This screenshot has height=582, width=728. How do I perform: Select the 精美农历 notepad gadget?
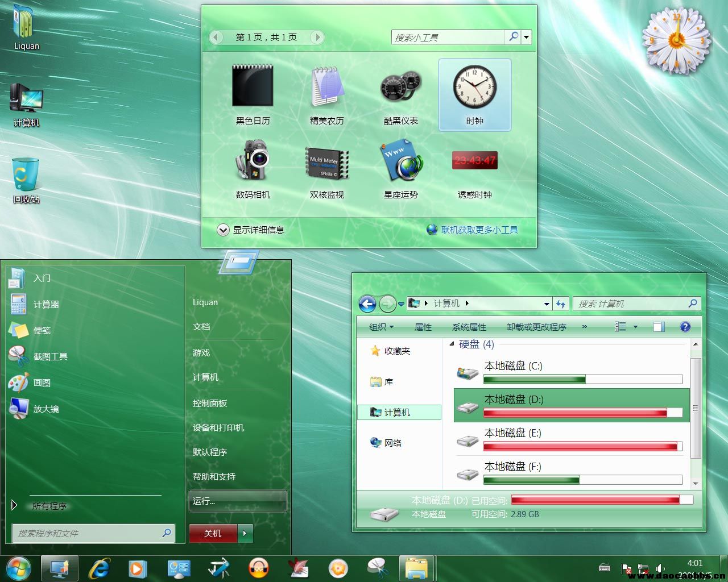[327, 86]
